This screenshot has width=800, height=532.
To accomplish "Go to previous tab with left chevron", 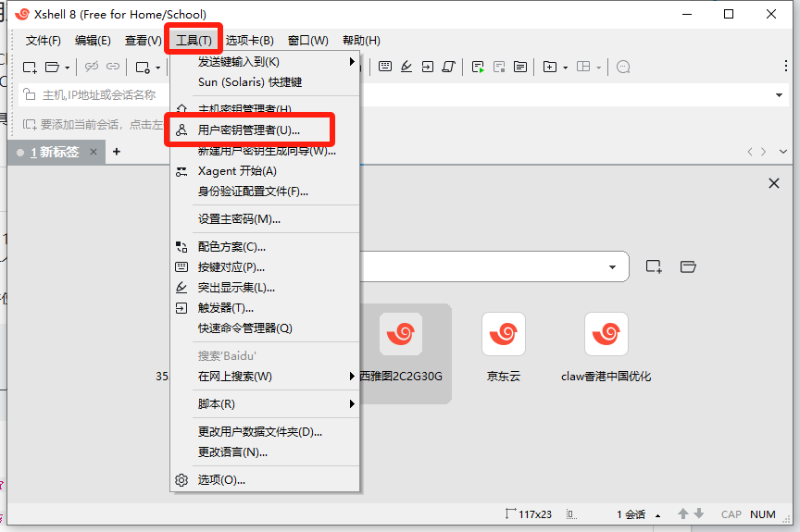I will coord(749,152).
